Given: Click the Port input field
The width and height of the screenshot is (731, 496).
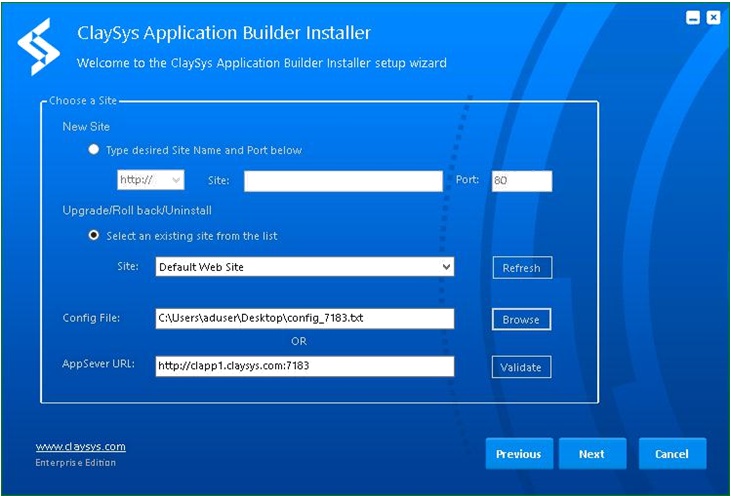Looking at the screenshot, I should pos(522,181).
